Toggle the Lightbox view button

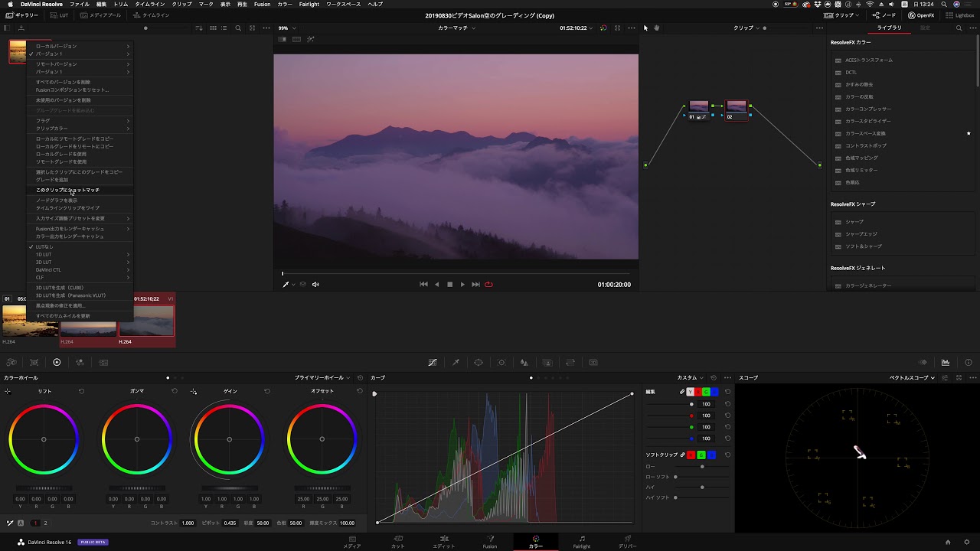[x=960, y=15]
